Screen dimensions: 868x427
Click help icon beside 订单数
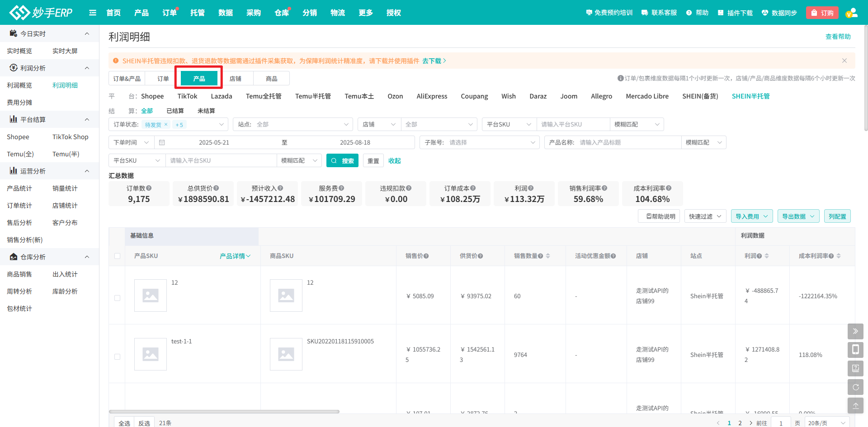click(149, 188)
